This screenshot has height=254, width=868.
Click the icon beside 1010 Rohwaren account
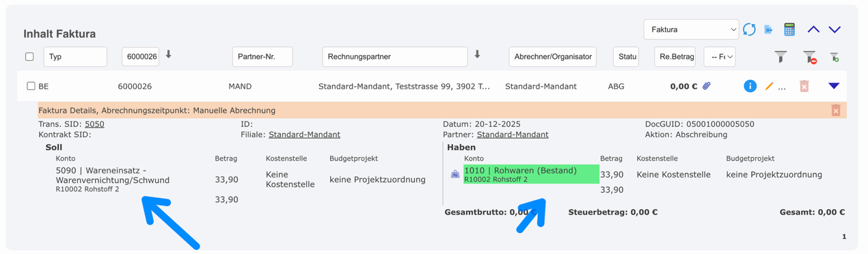(x=455, y=174)
